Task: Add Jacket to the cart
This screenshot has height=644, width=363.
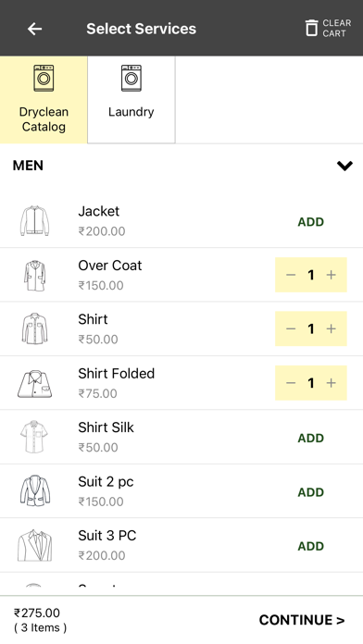Action: [311, 222]
